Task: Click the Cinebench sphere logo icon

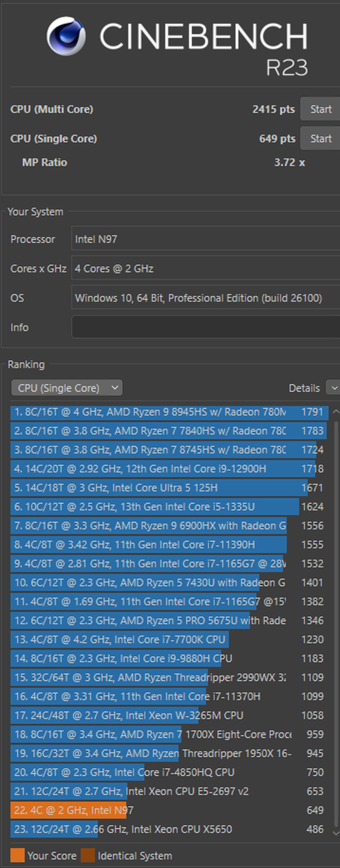Action: coord(66,36)
